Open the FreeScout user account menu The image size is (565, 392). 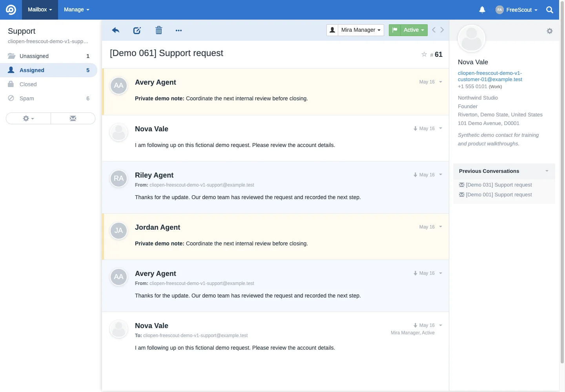[516, 10]
